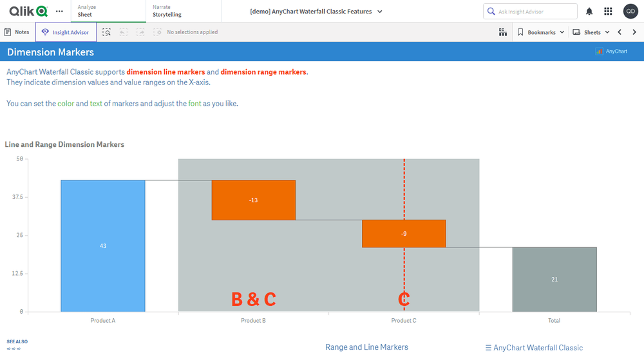The width and height of the screenshot is (644, 362).
Task: Go to the previous sheet arrow
Action: (620, 32)
